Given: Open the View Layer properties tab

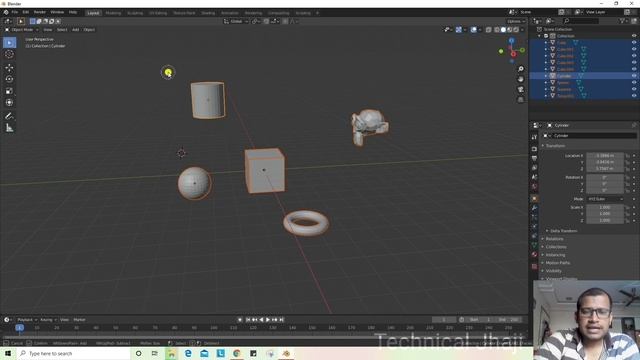Looking at the screenshot, I should tap(534, 168).
